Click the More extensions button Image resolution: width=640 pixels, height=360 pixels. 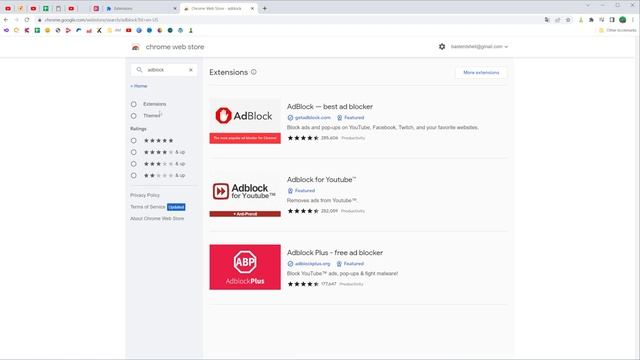pos(481,72)
